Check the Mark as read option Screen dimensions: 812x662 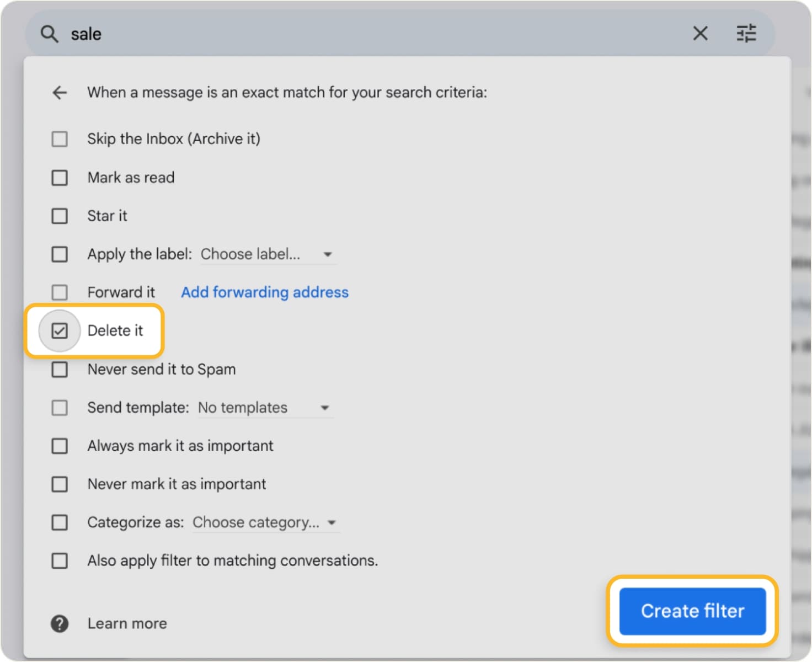click(x=59, y=178)
